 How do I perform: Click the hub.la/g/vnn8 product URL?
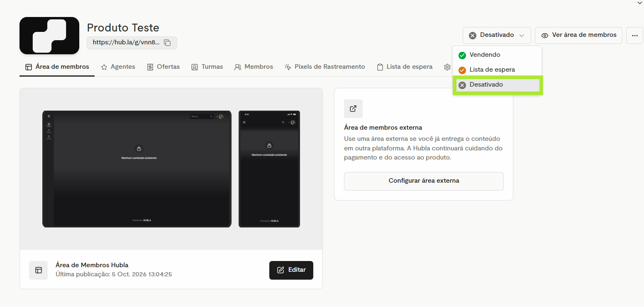click(126, 42)
